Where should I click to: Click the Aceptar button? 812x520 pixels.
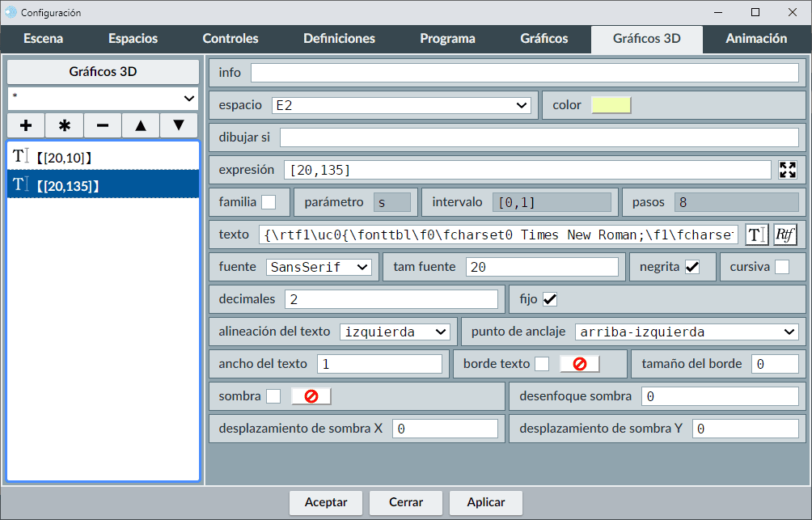click(x=326, y=502)
